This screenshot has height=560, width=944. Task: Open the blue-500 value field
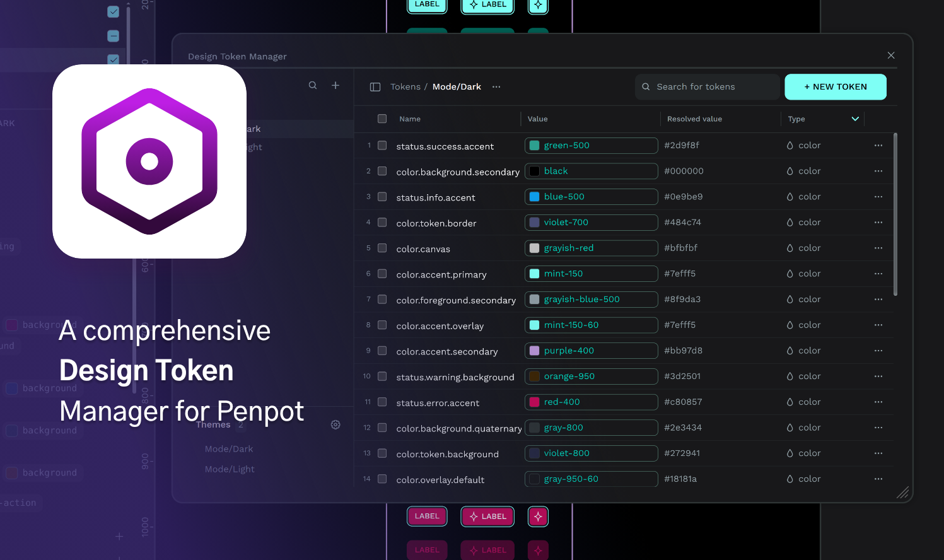[591, 197]
